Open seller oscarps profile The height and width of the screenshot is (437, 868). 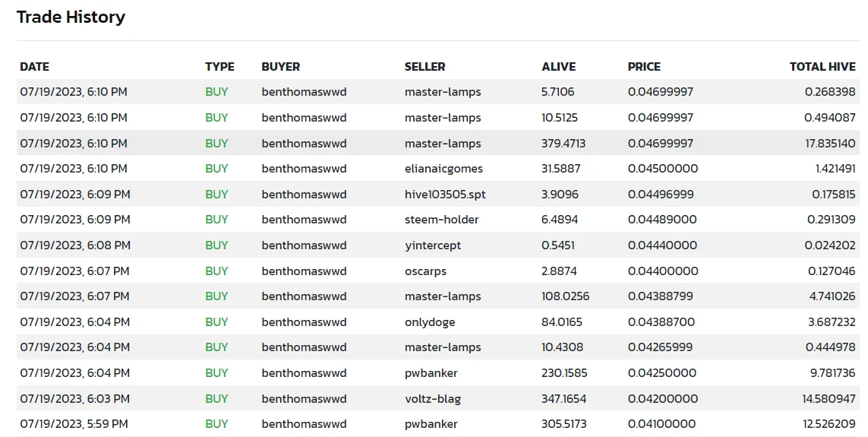pos(425,271)
